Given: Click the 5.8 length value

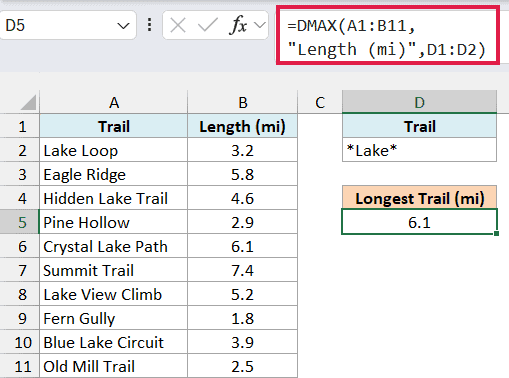Looking at the screenshot, I should [x=243, y=174].
